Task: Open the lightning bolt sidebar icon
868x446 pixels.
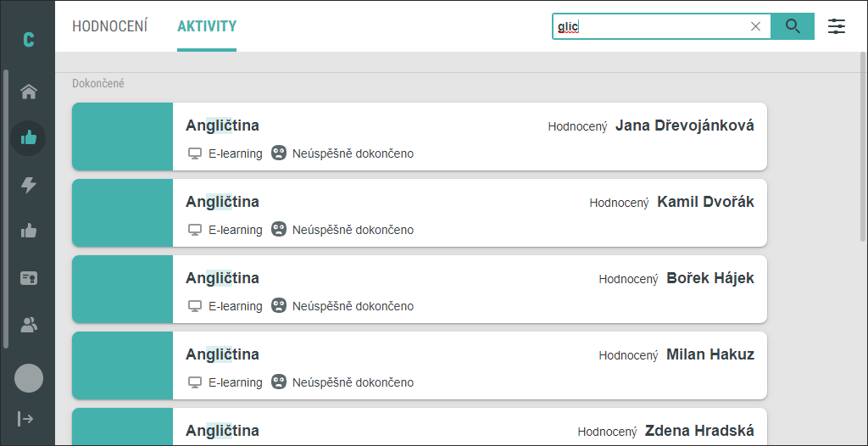Action: [28, 185]
